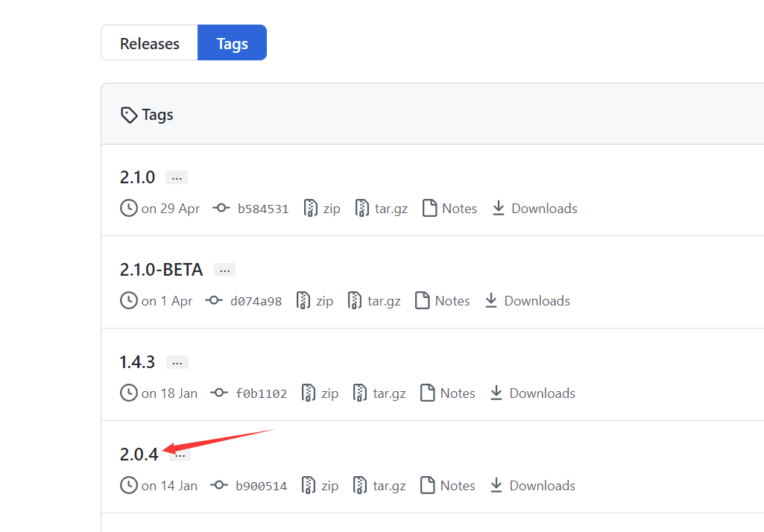Open the 2.1.0-BETA tag
764x532 pixels.
161,270
